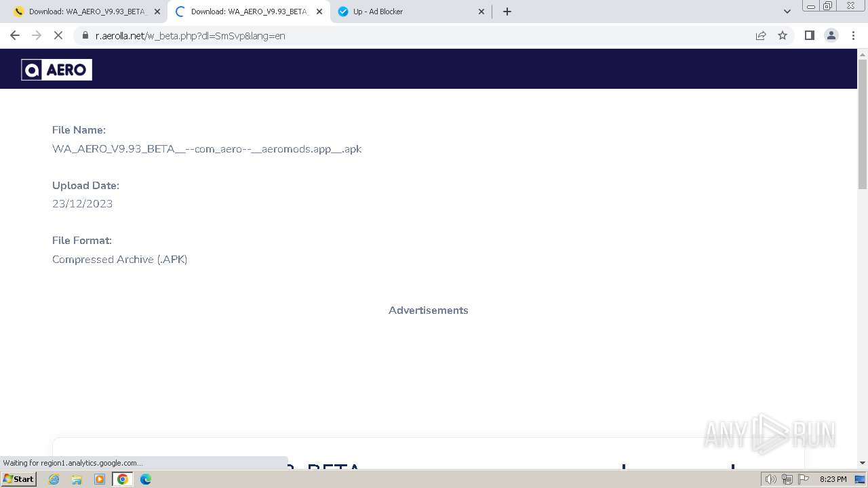This screenshot has height=488, width=868.
Task: Click scrollbar down arrow
Action: click(x=863, y=463)
